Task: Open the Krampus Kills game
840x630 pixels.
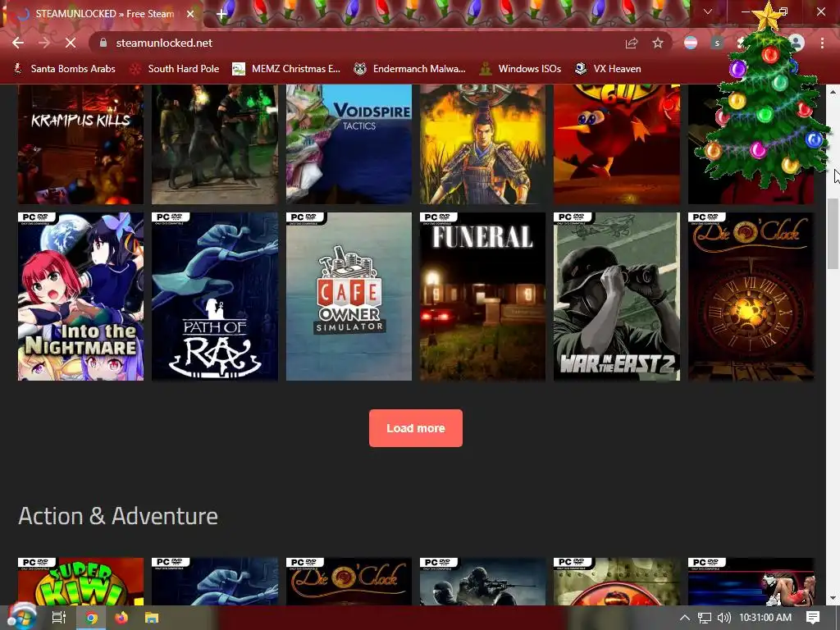Action: (x=81, y=144)
